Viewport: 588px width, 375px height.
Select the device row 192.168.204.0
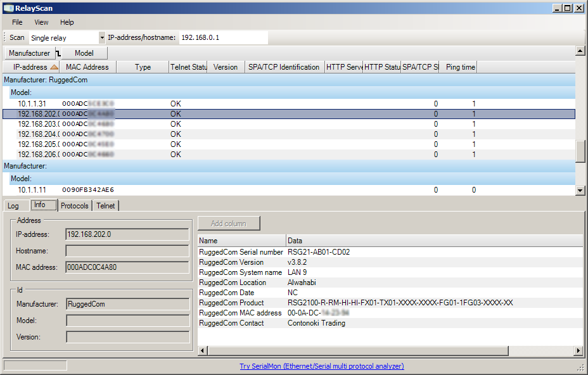tap(289, 134)
